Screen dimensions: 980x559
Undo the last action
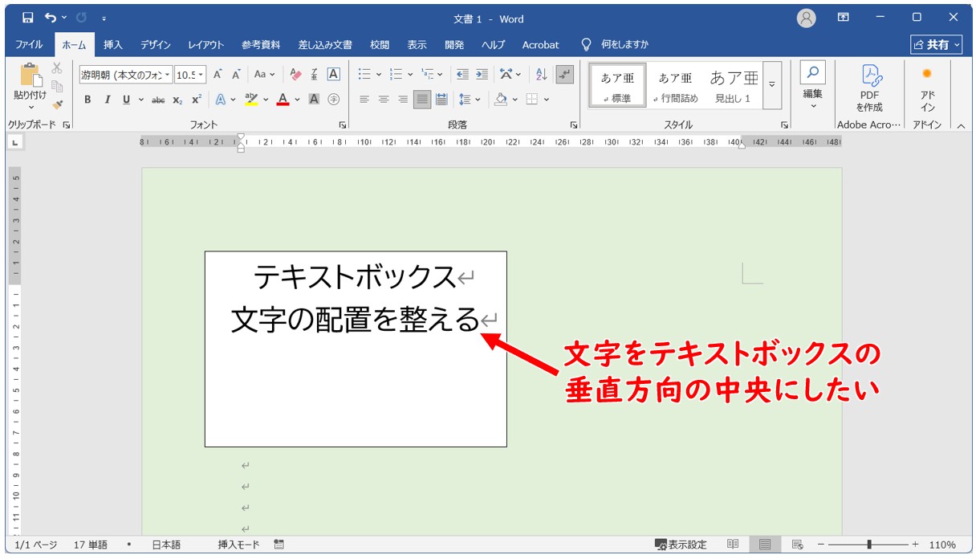point(51,18)
